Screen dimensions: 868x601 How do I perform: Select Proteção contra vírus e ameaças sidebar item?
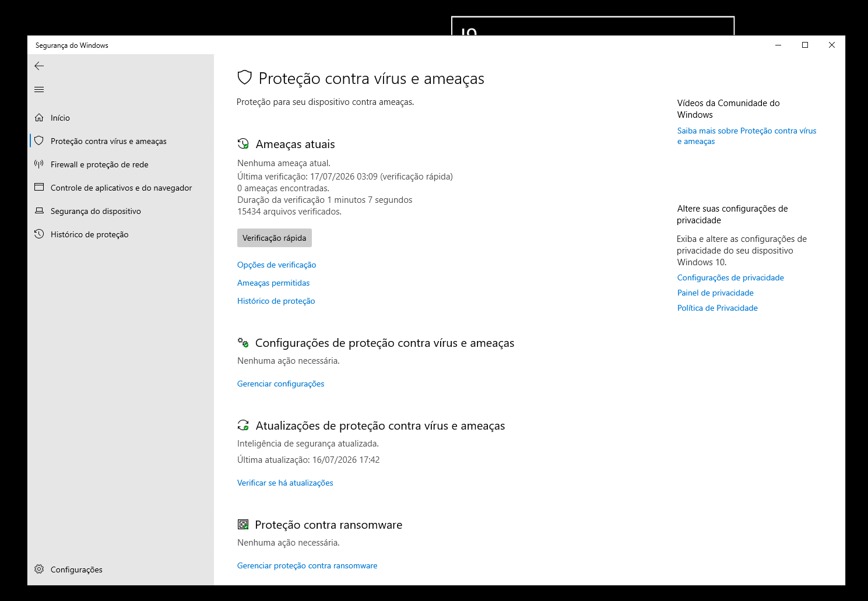coord(121,141)
